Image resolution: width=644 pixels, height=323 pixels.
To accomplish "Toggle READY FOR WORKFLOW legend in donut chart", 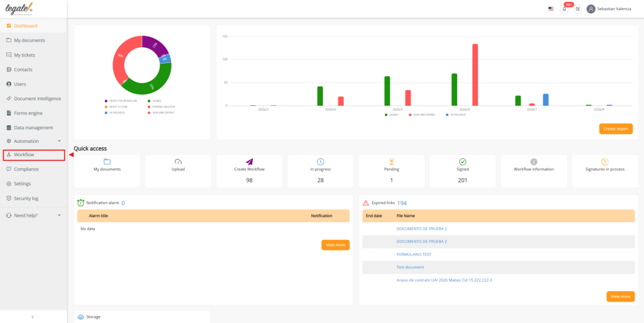I will [120, 101].
